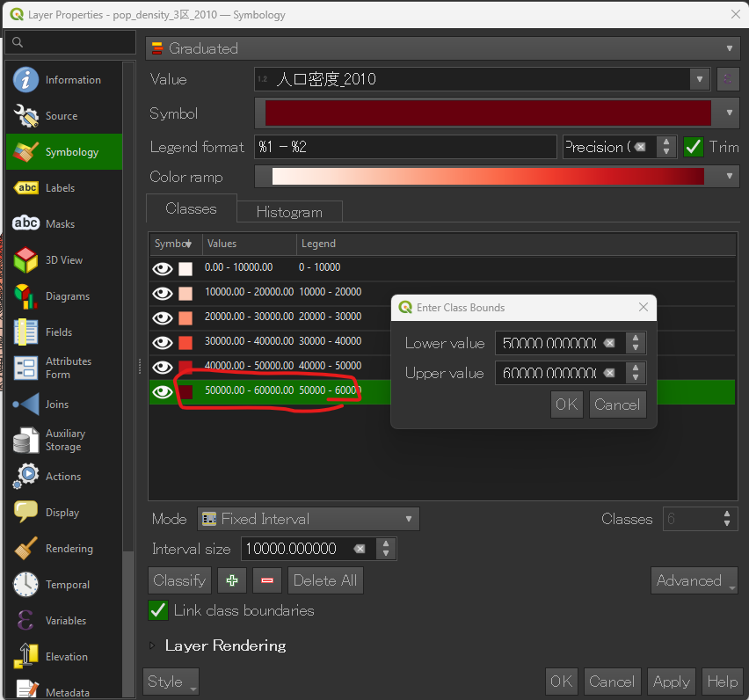This screenshot has width=749, height=700.
Task: Switch to the Histogram tab
Action: pyautogui.click(x=289, y=212)
